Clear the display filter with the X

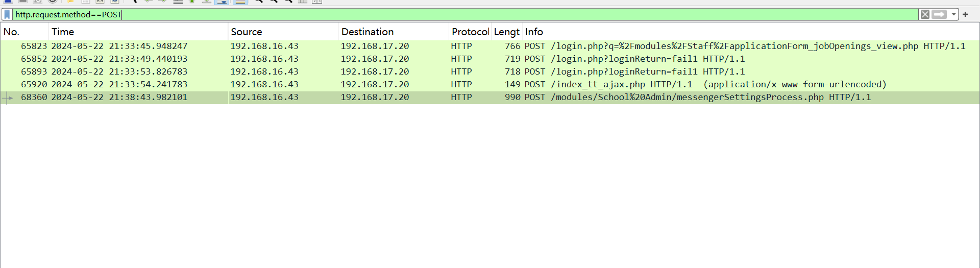[925, 15]
